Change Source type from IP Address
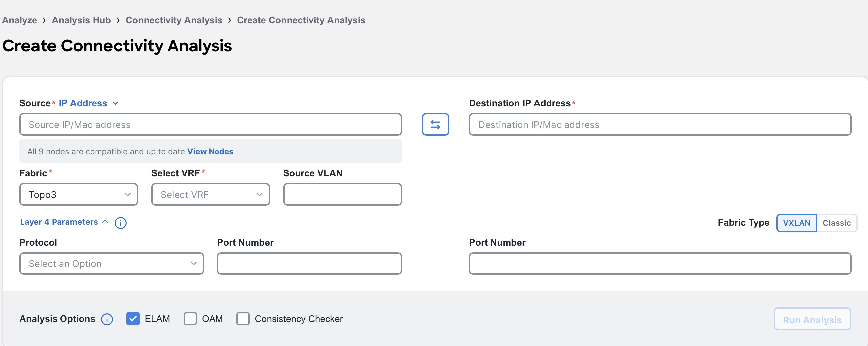This screenshot has width=868, height=346. [88, 103]
